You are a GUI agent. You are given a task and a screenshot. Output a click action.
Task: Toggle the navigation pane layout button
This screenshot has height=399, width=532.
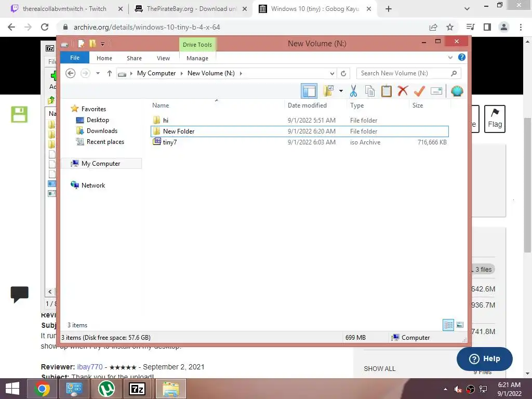[x=309, y=91]
